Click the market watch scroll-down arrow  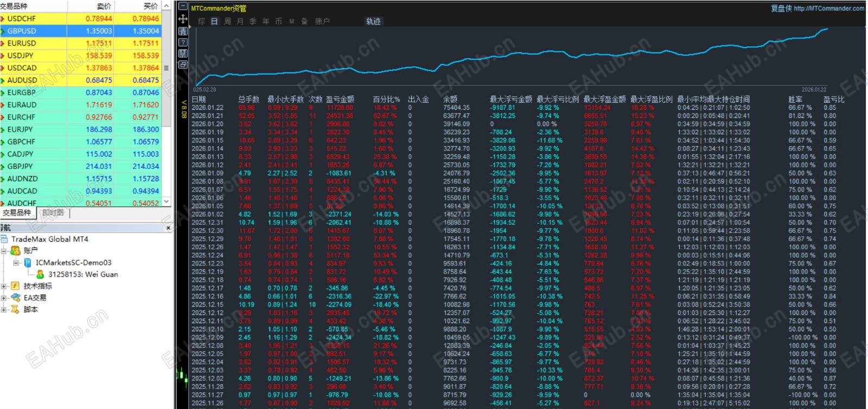[x=167, y=202]
